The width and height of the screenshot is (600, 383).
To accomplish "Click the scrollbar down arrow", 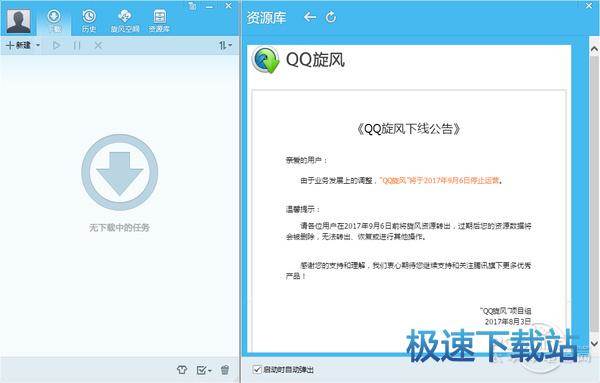I will [x=594, y=343].
